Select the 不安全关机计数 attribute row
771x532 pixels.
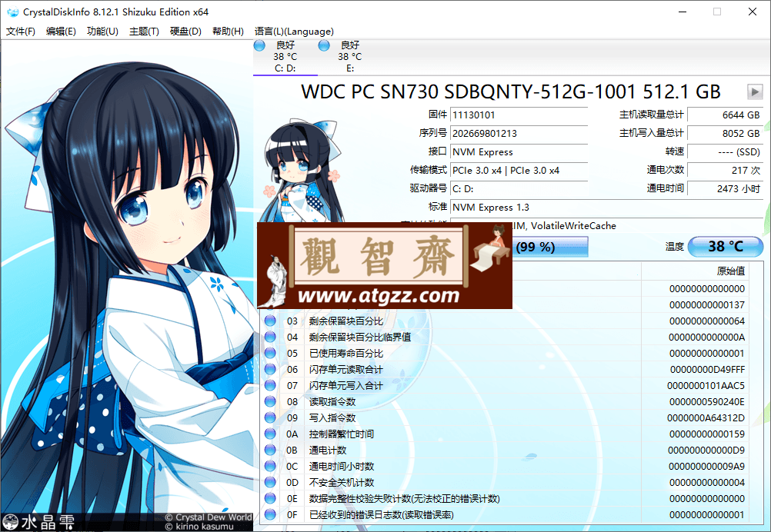tap(505, 482)
